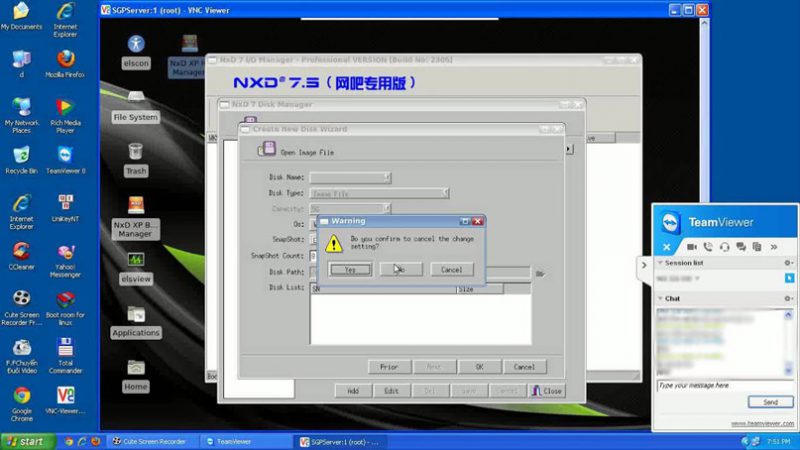Click Cancel in Create New Disk Wizard

pos(524,367)
